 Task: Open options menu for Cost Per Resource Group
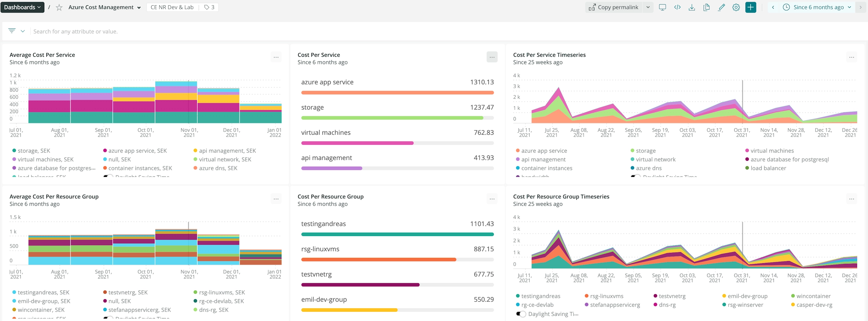pos(492,199)
